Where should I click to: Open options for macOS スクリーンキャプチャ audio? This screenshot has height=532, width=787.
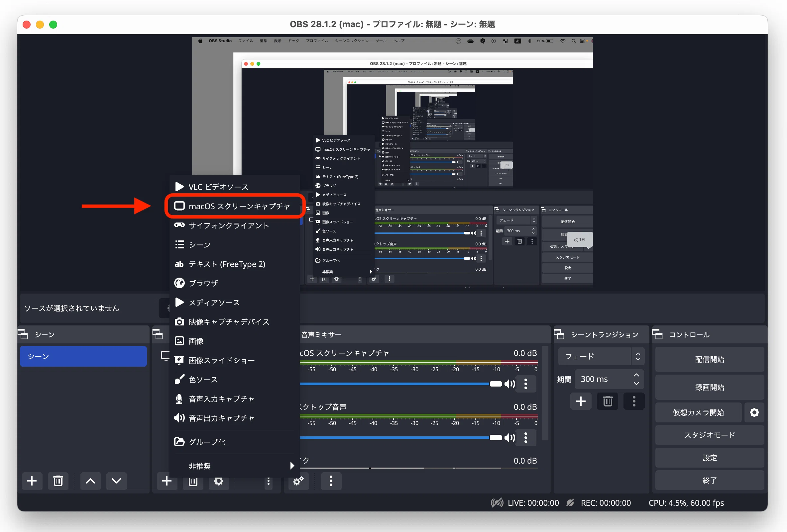[525, 384]
